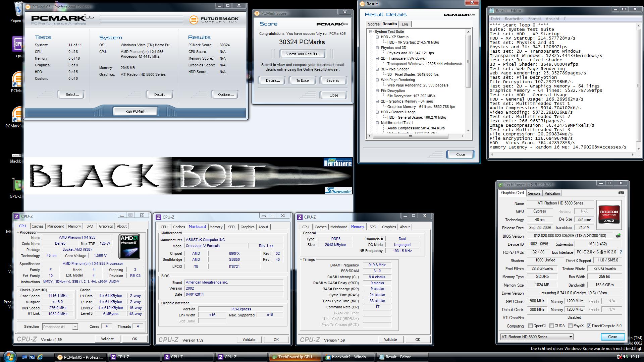Screen dimensions: 644x362
Task: Collapse the Web Page Rendering node
Action: tap(377, 80)
